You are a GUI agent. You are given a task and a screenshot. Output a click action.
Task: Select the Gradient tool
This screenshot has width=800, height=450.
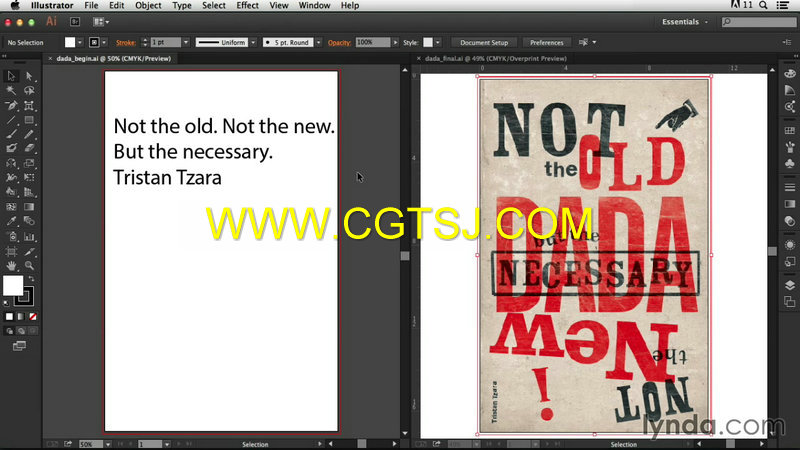coord(29,207)
